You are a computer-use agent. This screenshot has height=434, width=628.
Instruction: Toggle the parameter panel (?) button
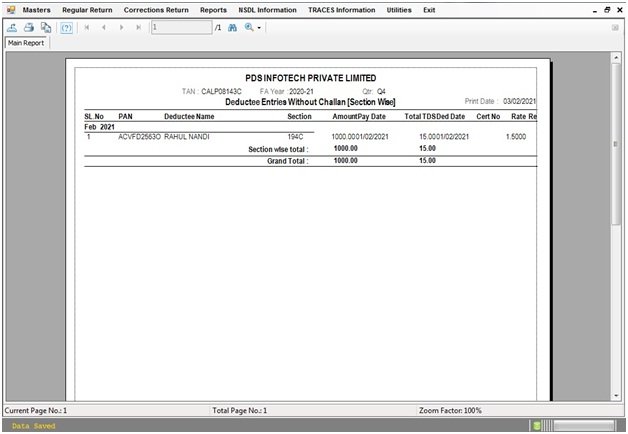tap(66, 28)
